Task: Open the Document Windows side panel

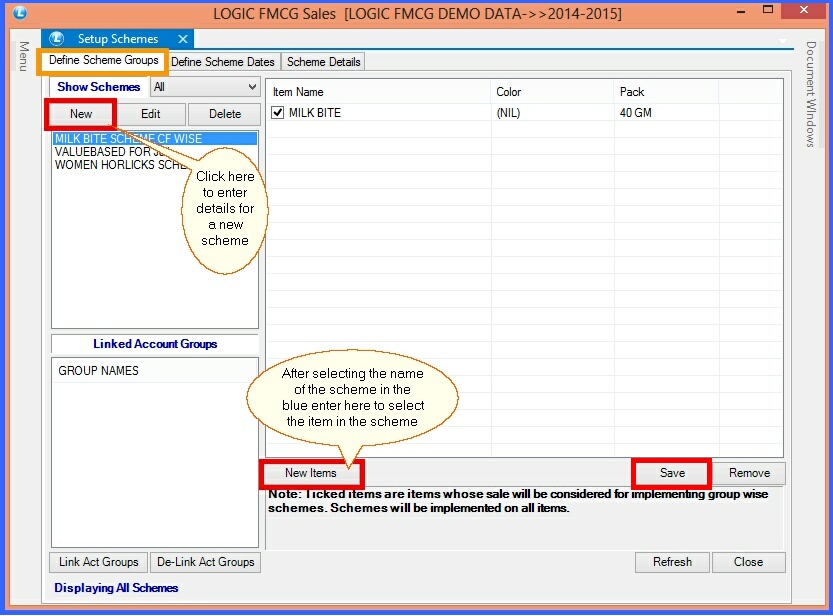Action: pos(810,94)
